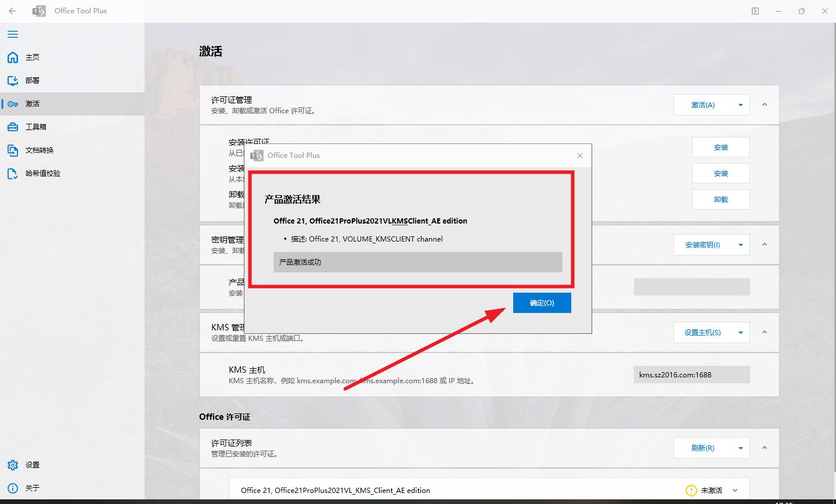Click the 卸载 uninstall license button
The width and height of the screenshot is (836, 504).
pos(720,199)
